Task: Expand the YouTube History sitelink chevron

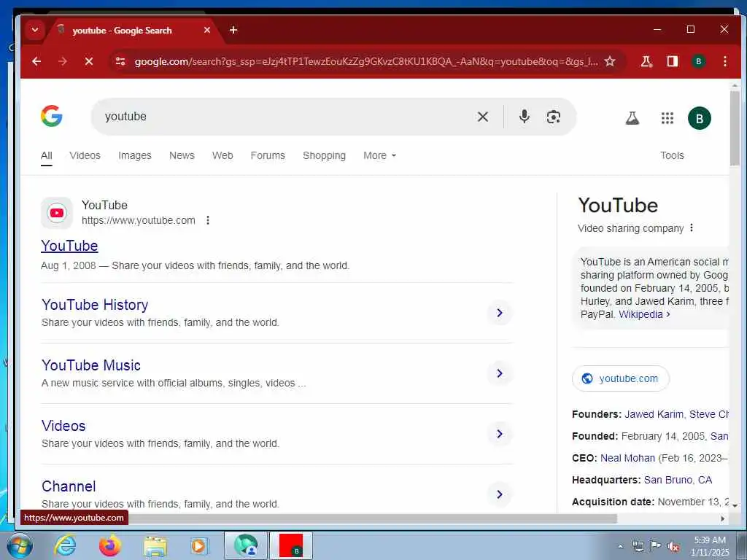Action: click(500, 313)
